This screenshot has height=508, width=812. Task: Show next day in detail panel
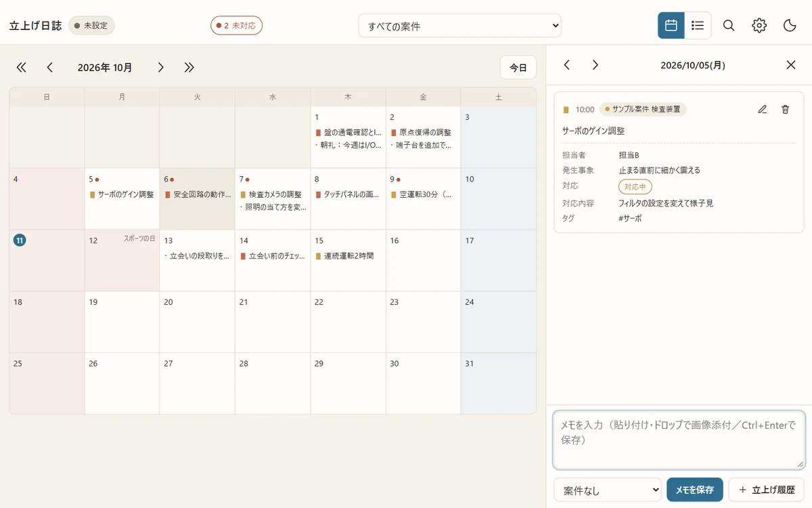tap(595, 65)
